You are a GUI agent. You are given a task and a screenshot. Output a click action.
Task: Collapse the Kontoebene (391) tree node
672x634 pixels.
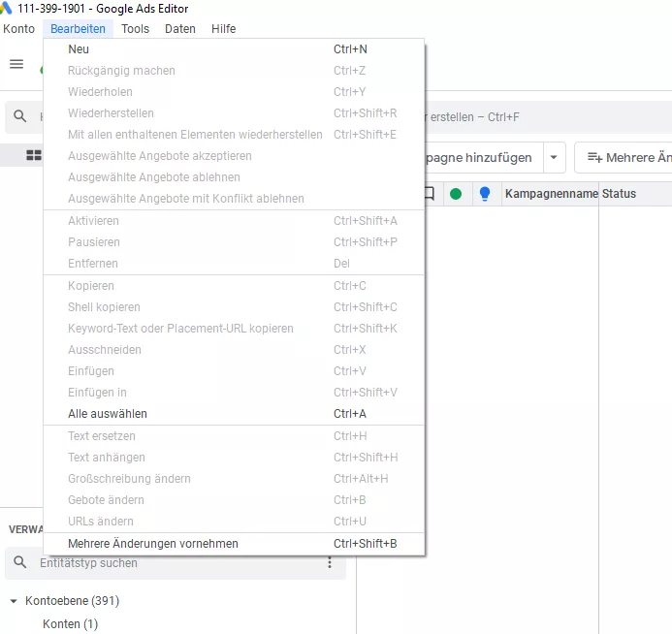pos(14,601)
